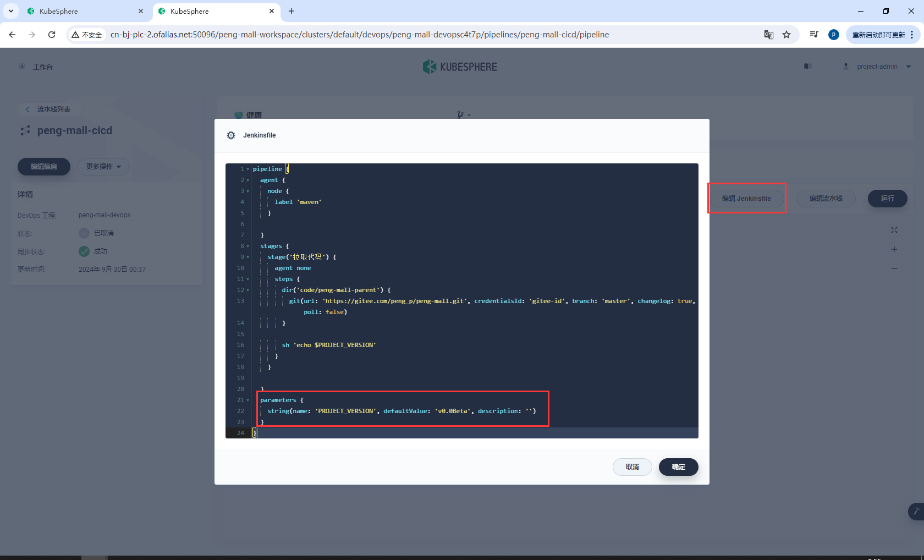Go back to 流水线列表
This screenshot has width=924, height=560.
click(x=48, y=109)
